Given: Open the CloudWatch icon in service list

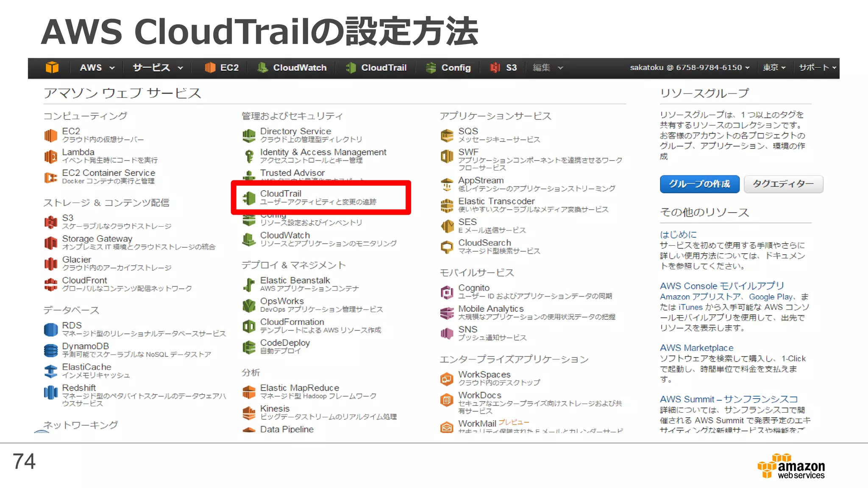Looking at the screenshot, I should pos(249,239).
